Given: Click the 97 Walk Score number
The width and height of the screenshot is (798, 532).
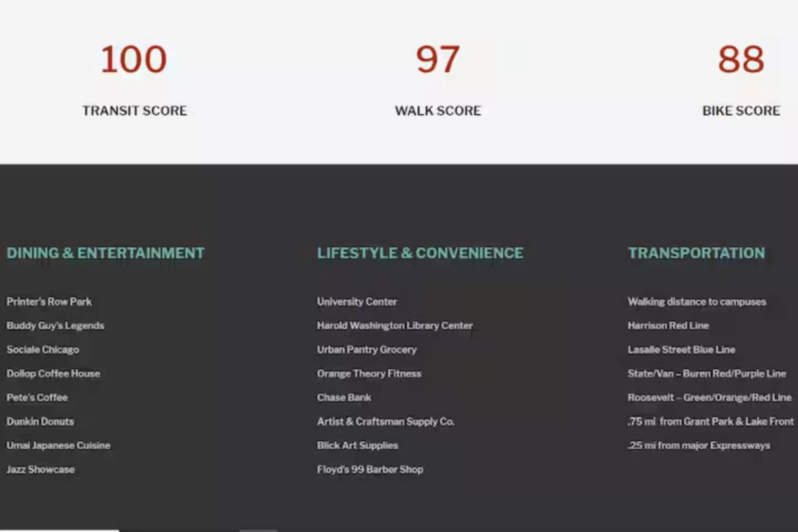Looking at the screenshot, I should 438,59.
